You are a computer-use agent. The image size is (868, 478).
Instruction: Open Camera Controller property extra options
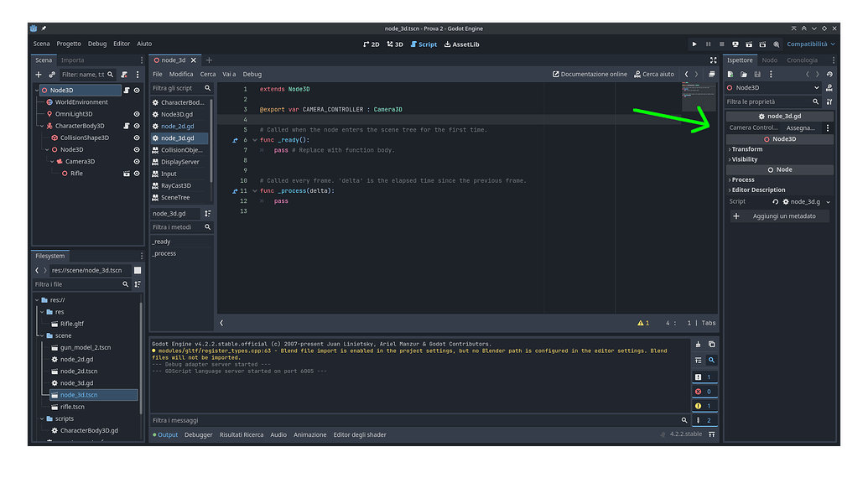(x=828, y=127)
